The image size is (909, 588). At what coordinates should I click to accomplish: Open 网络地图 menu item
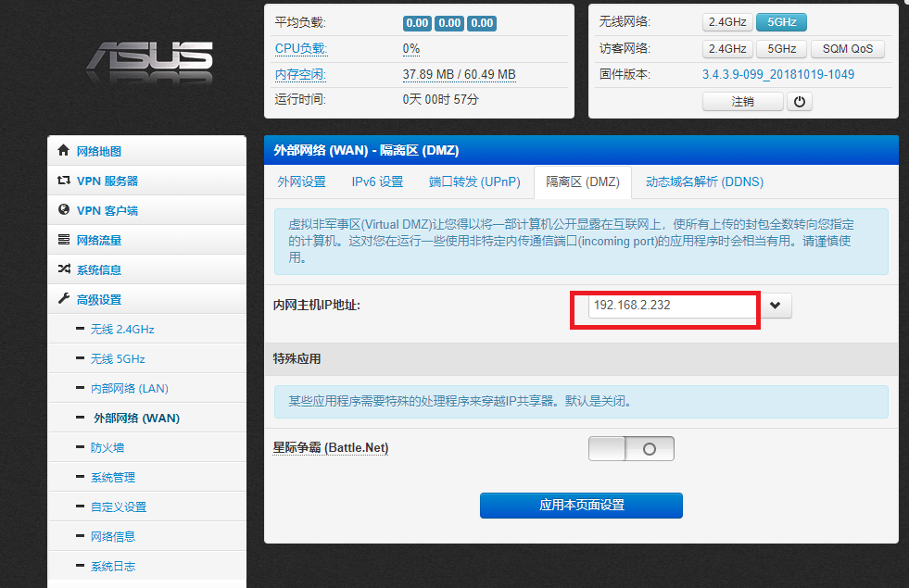coord(146,151)
